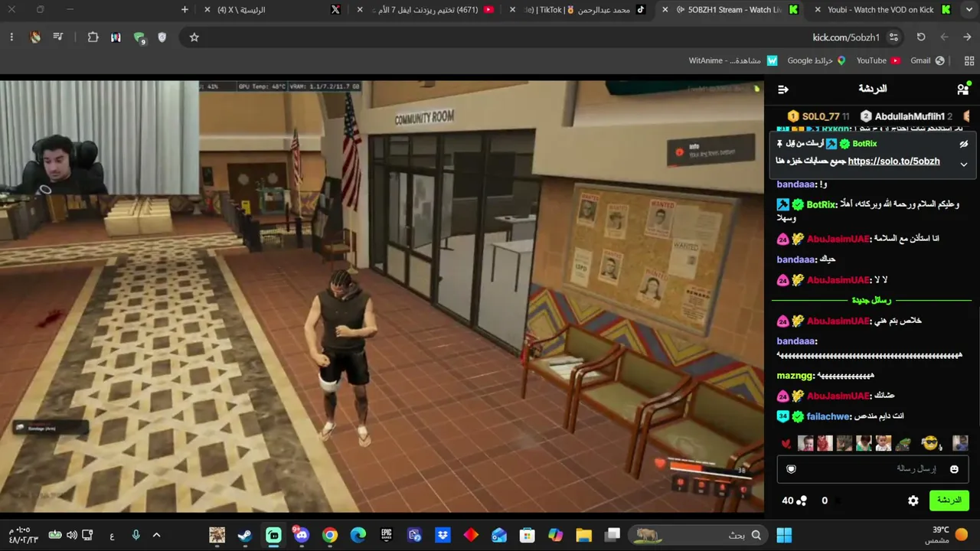Close the Youbi VOD tab
980x551 pixels.
point(818,10)
